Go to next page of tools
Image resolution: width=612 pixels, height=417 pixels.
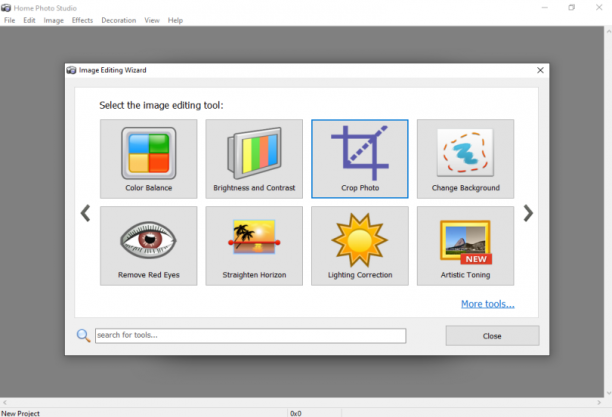tap(528, 213)
